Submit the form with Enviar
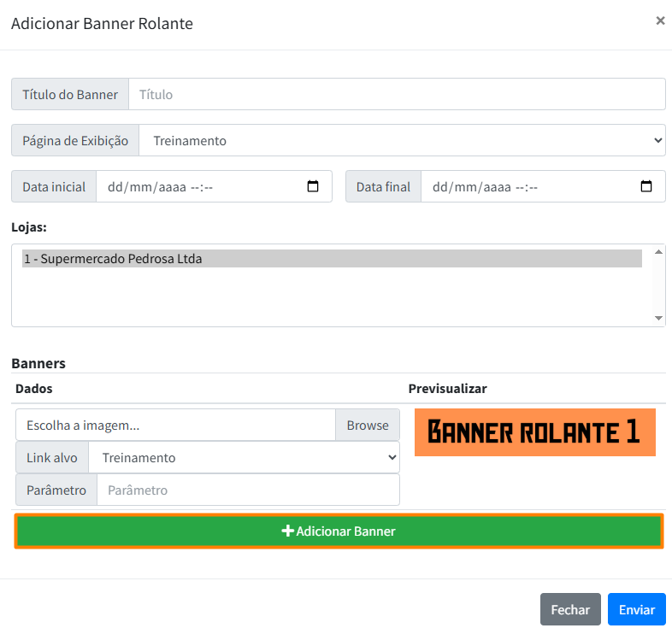The height and width of the screenshot is (634, 672). click(x=636, y=609)
